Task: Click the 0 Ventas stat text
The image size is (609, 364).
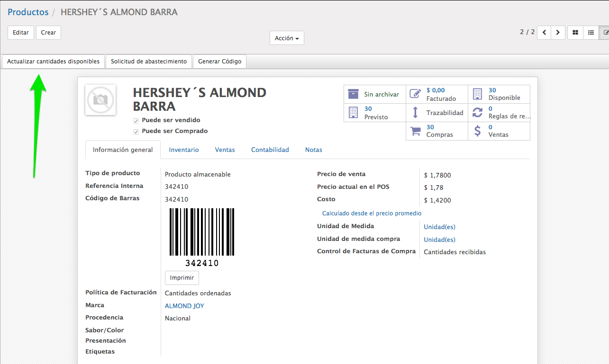Action: pyautogui.click(x=491, y=127)
